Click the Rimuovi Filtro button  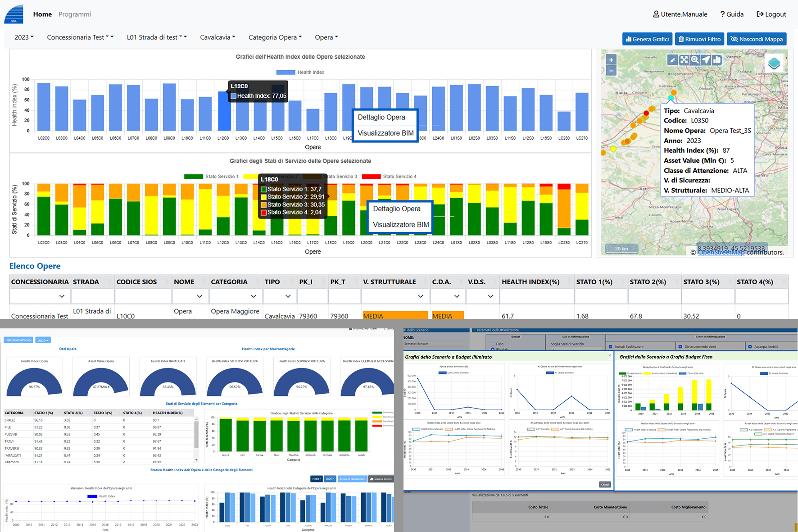[x=699, y=39]
